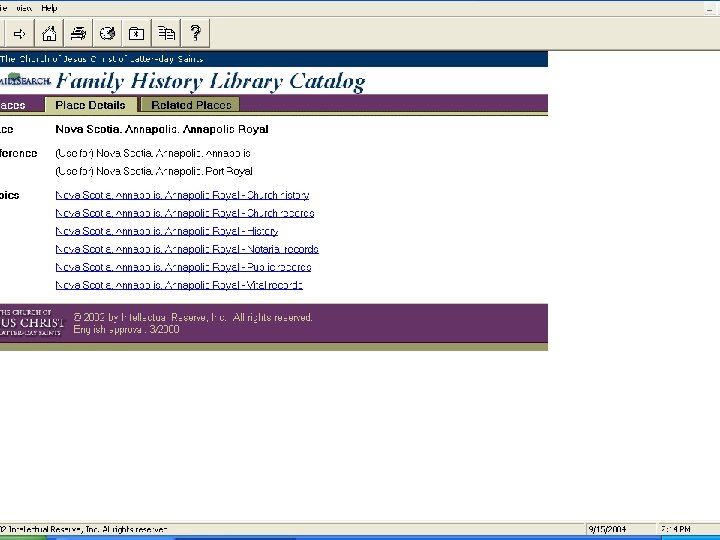This screenshot has height=540, width=720.
Task: Click the Church of Jesus Christ header banner text
Action: [101, 59]
